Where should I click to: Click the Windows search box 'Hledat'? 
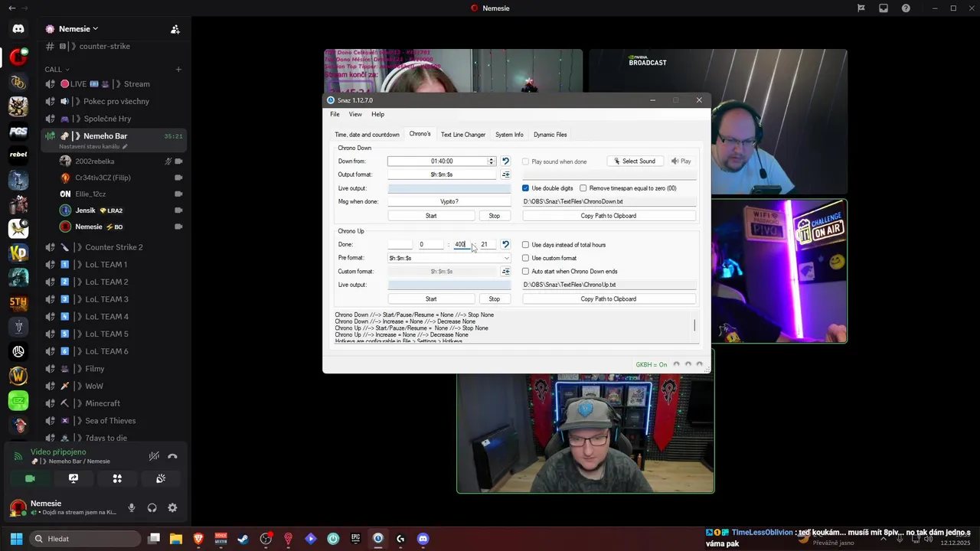86,539
